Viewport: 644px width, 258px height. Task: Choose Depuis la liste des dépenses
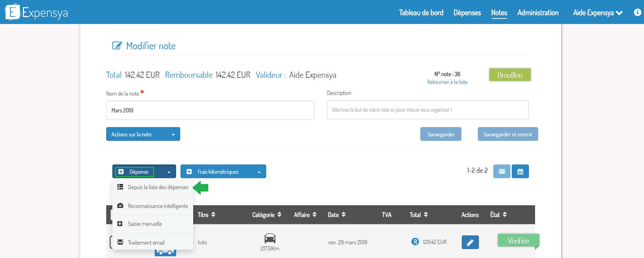153,187
